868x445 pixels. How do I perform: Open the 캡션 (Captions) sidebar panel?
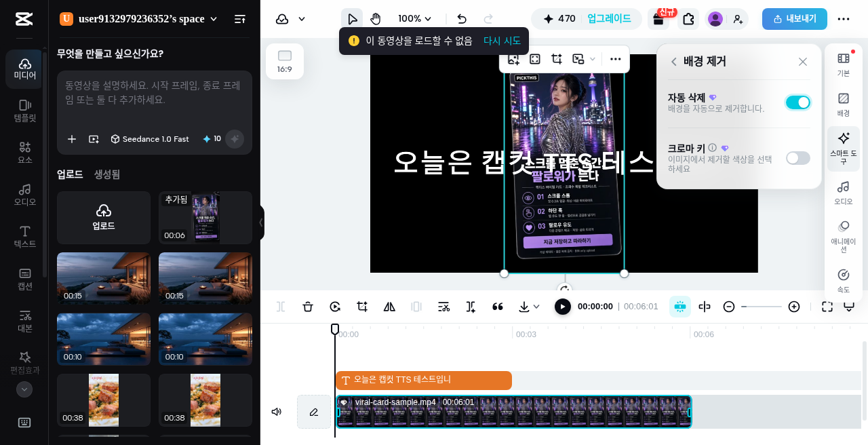point(24,279)
